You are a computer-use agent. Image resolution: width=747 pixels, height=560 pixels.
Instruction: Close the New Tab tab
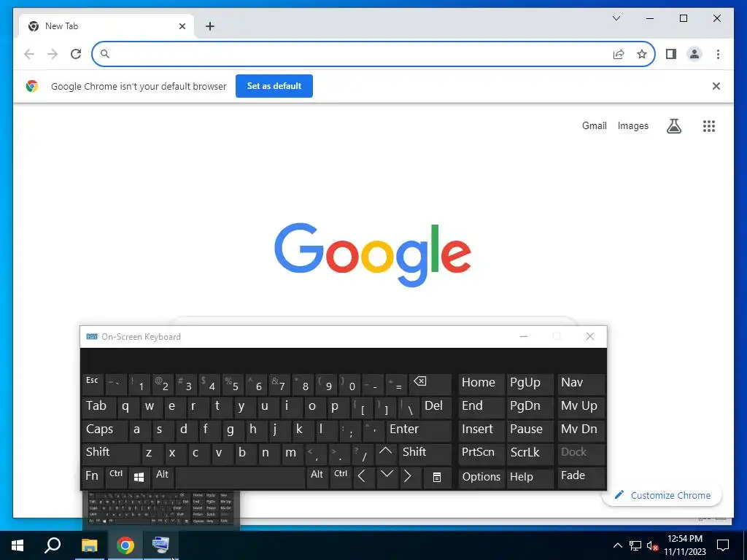[182, 26]
